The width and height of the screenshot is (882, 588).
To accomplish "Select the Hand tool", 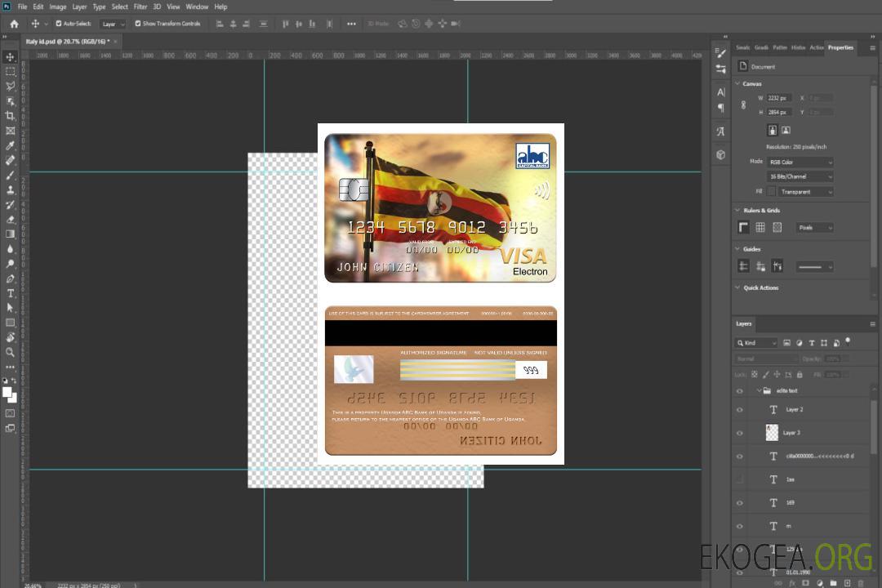I will click(x=10, y=337).
